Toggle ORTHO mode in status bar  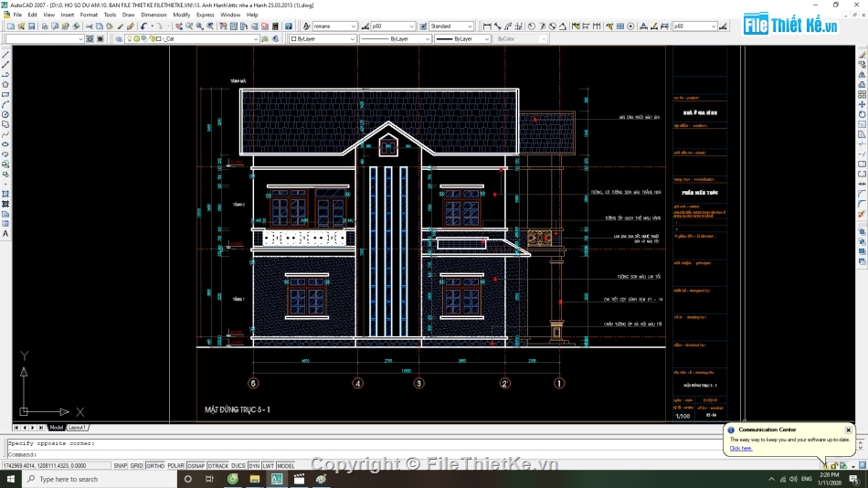pyautogui.click(x=155, y=466)
